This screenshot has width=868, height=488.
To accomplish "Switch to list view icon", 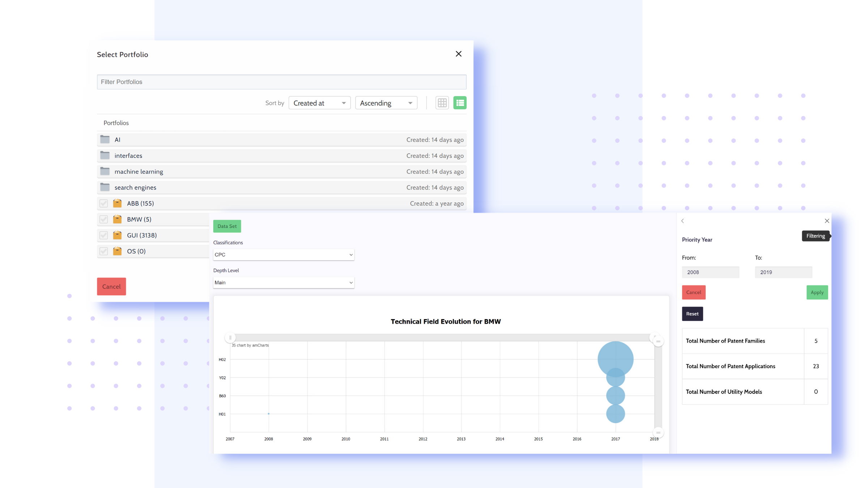I will (x=460, y=103).
